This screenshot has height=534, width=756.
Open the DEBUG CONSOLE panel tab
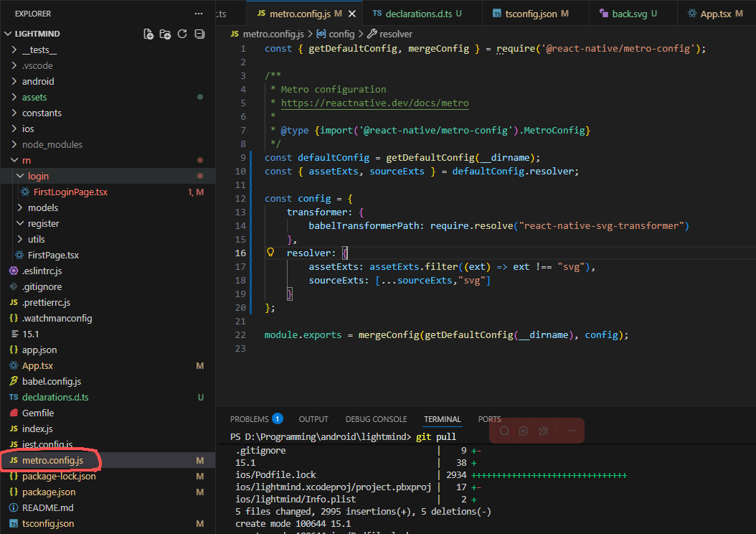[376, 419]
